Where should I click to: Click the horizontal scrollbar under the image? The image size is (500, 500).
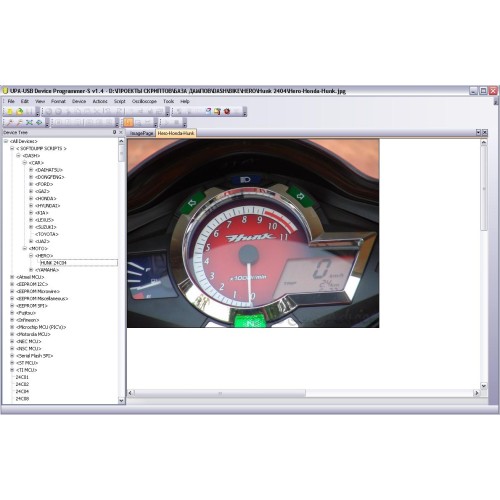220,393
